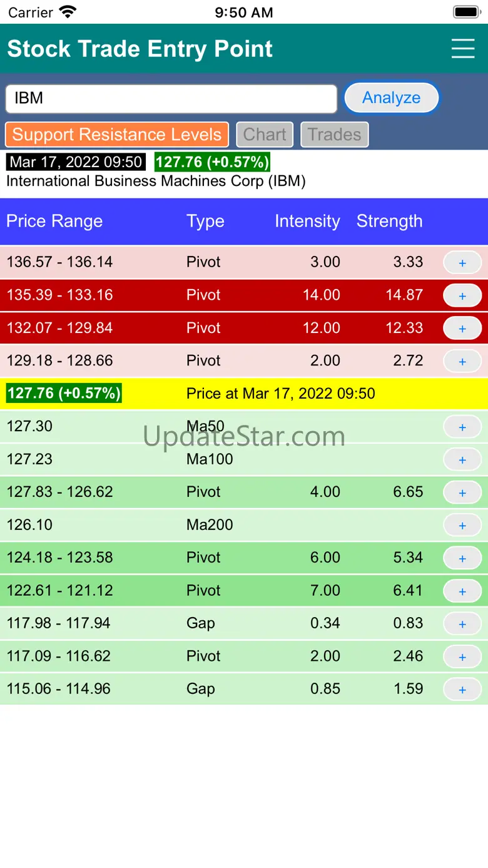Expand the 122.61 - 121.12 pivot row
This screenshot has height=868, width=488.
[x=462, y=591]
